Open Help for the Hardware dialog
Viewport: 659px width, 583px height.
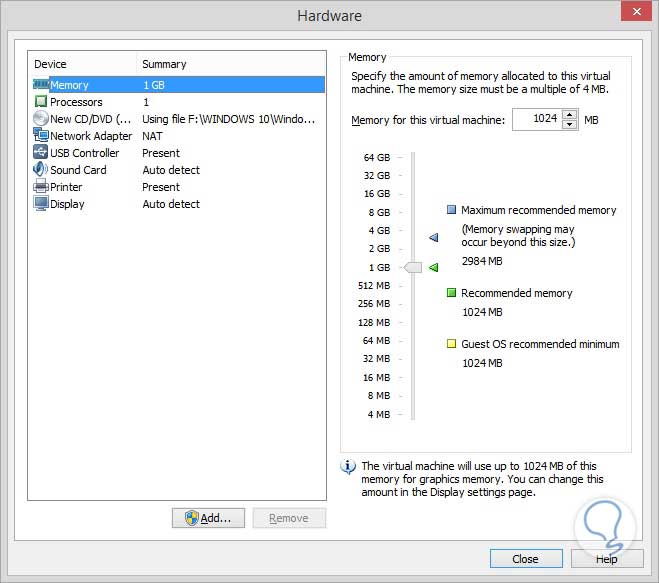pos(607,559)
